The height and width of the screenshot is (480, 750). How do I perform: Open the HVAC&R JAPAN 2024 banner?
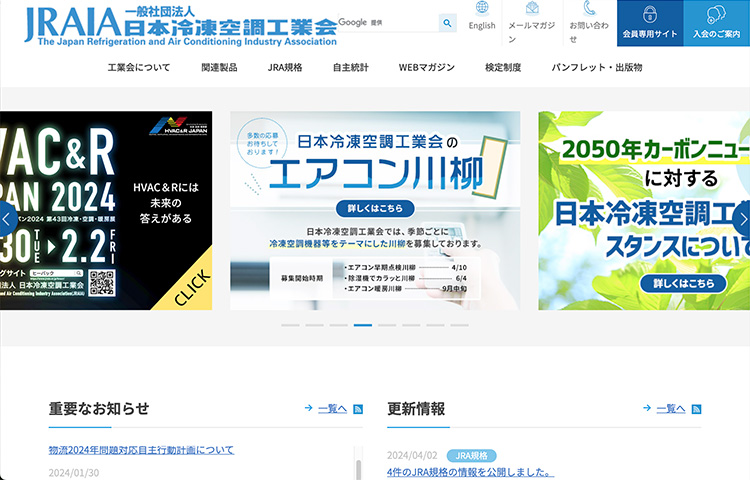(x=106, y=210)
